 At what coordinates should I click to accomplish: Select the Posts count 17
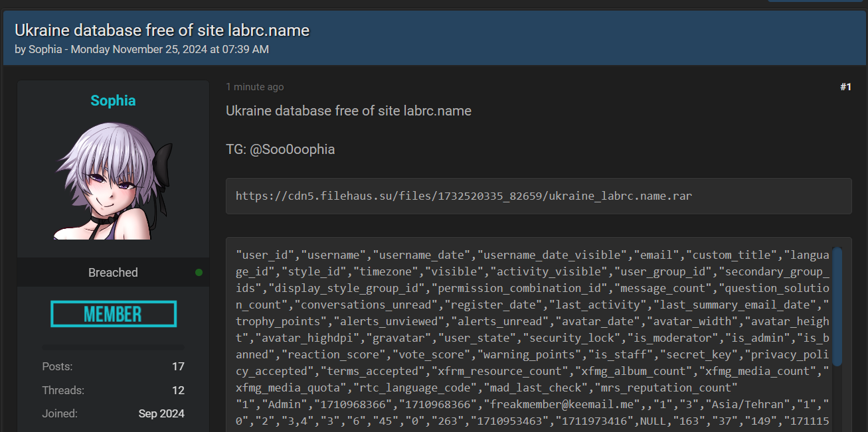coord(178,366)
